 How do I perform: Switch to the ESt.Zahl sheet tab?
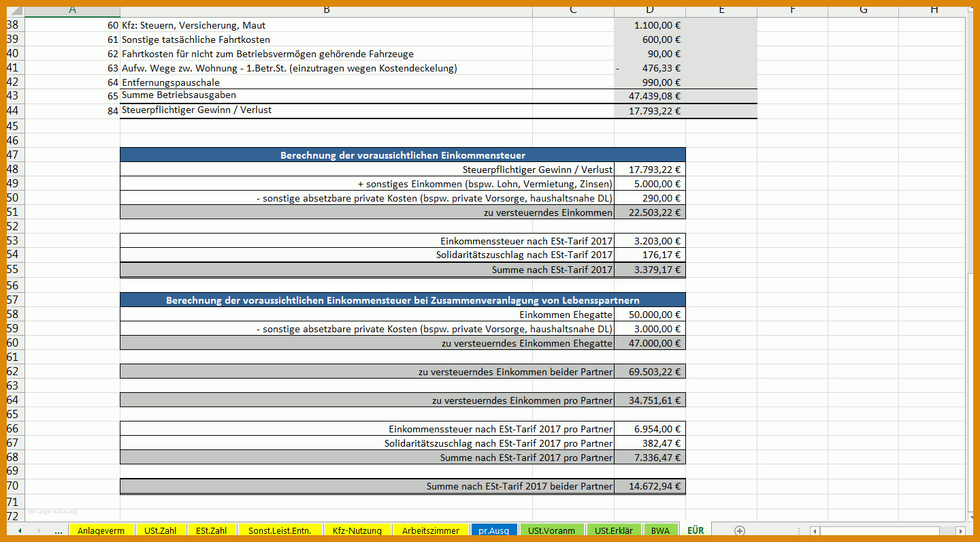pos(211,530)
